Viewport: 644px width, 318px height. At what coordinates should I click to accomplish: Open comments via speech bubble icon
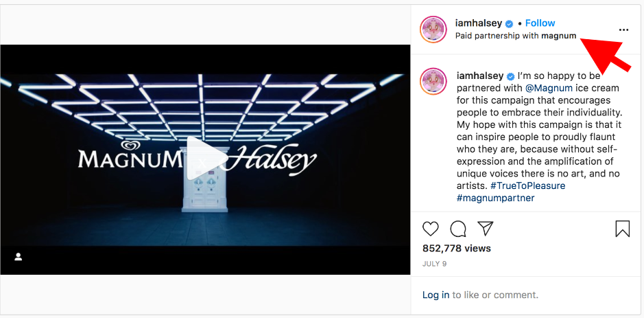tap(458, 229)
